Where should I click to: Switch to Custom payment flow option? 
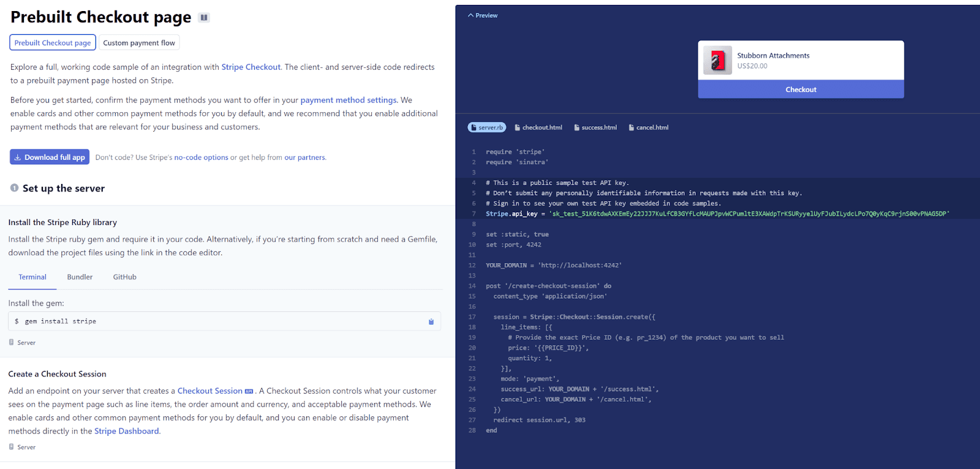click(139, 43)
